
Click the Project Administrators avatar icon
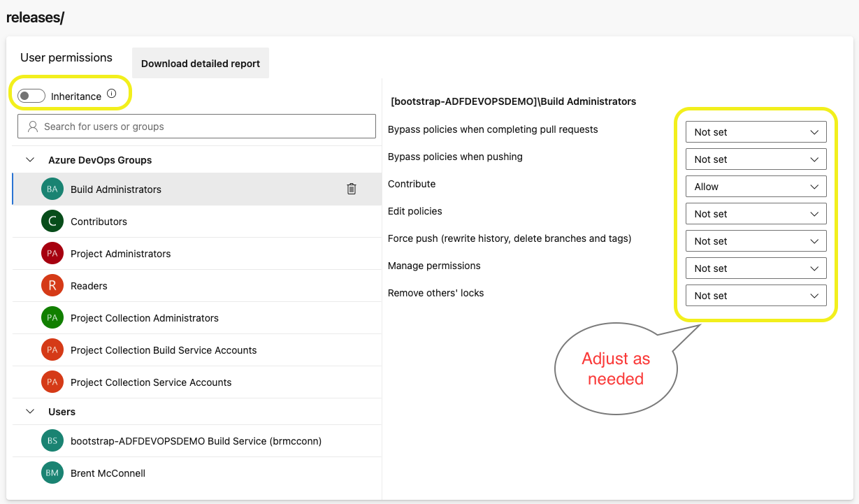pos(52,253)
